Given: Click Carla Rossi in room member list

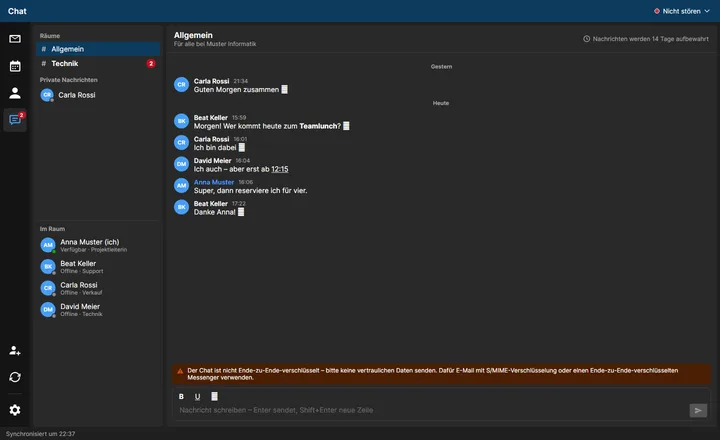Looking at the screenshot, I should [x=98, y=288].
